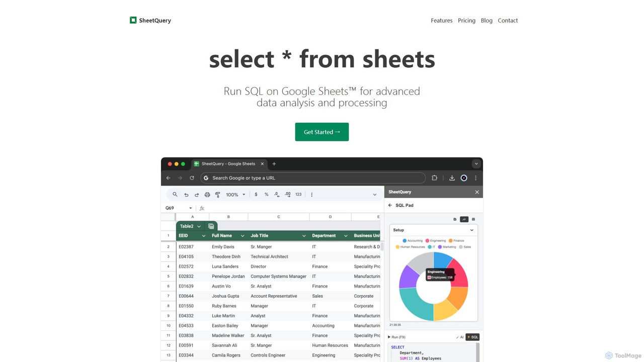Click the Sheets search magnifier icon

point(175,195)
